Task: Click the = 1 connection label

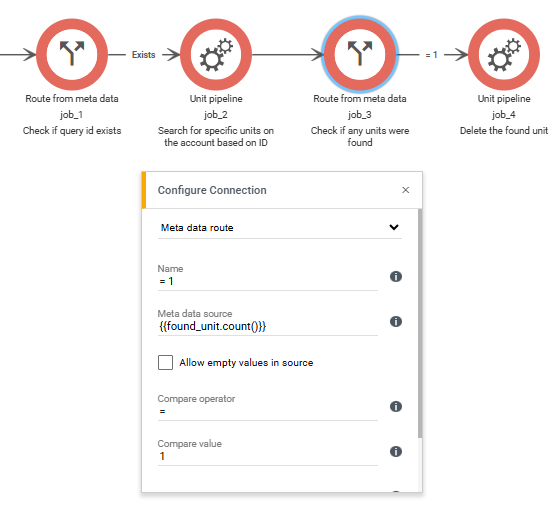Action: (x=431, y=55)
